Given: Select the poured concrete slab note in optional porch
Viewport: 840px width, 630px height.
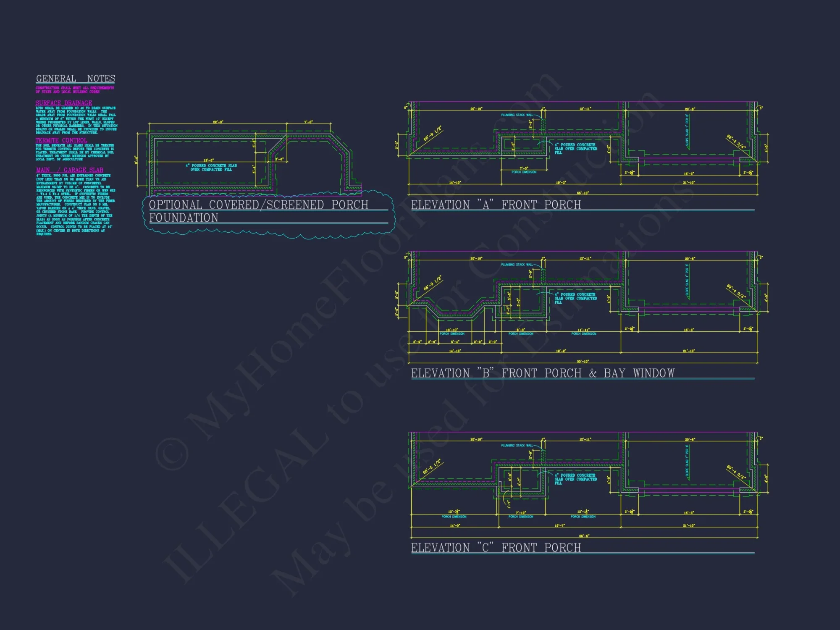Looking at the screenshot, I should click(x=211, y=168).
